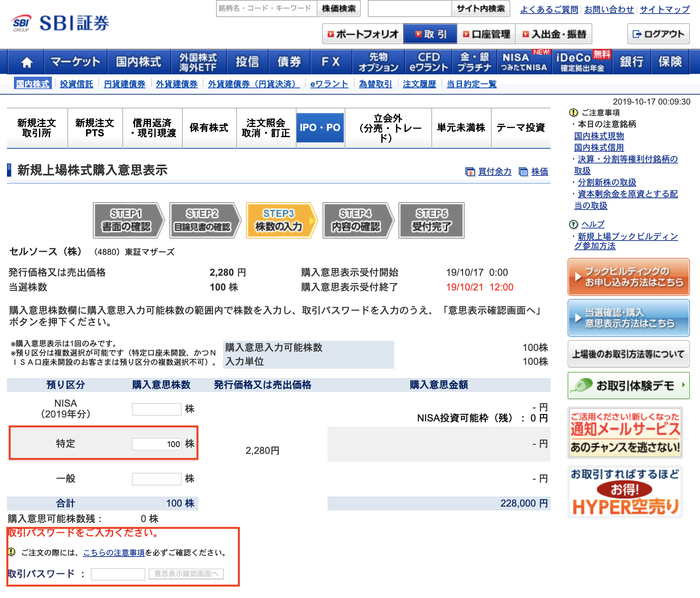Click 一般 share quantity field
Image resolution: width=700 pixels, height=598 pixels.
point(156,479)
